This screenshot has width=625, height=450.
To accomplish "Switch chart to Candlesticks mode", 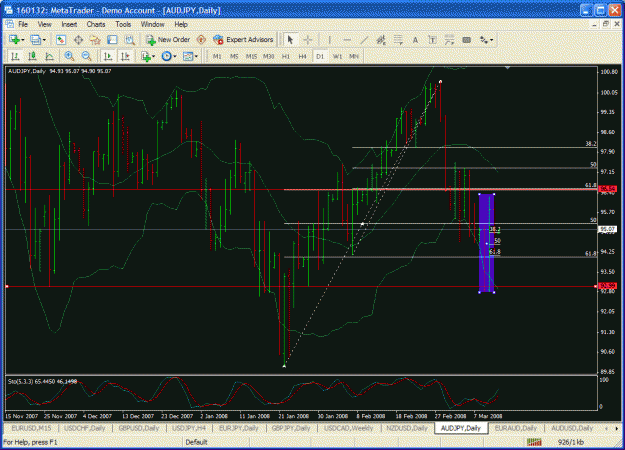I will (32, 56).
